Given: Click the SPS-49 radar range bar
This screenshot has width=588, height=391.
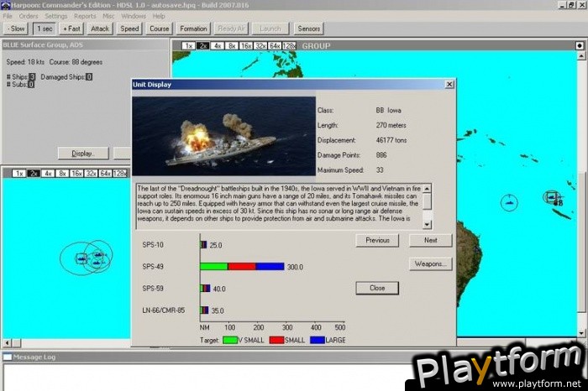Looking at the screenshot, I should [x=242, y=267].
